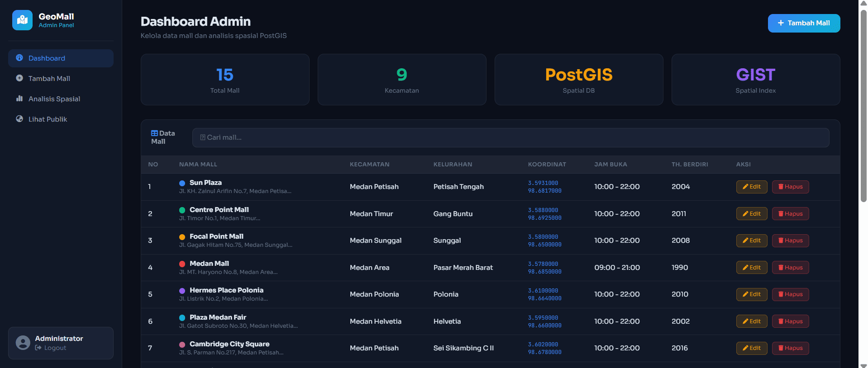Click the blue dot beside Sun Plaza

[x=182, y=183]
